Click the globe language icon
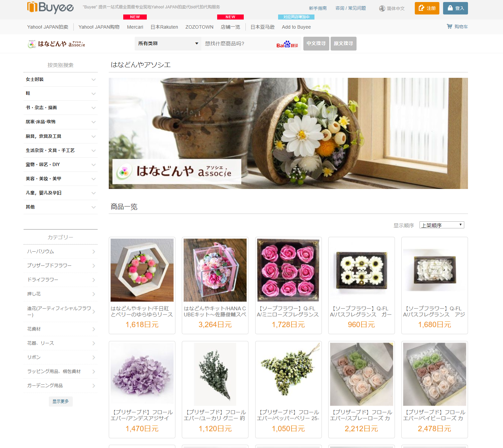The width and height of the screenshot is (503, 448). click(x=382, y=8)
